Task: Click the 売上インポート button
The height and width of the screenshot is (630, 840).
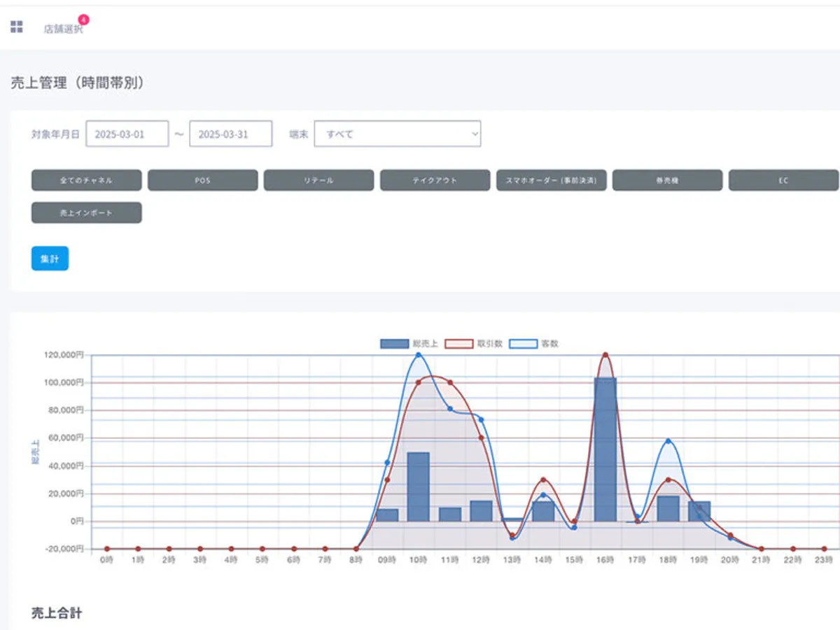Action: click(x=87, y=213)
